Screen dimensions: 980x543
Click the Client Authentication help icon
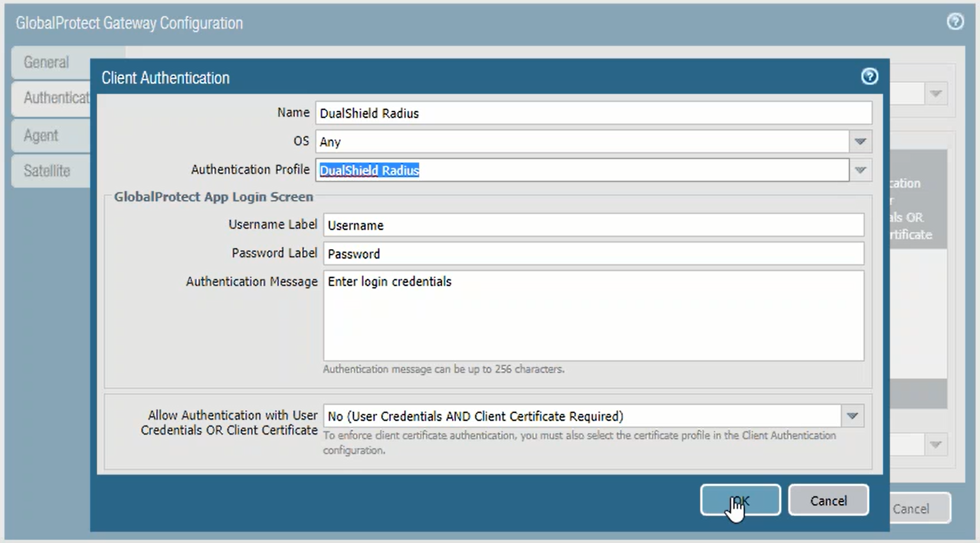(x=869, y=77)
